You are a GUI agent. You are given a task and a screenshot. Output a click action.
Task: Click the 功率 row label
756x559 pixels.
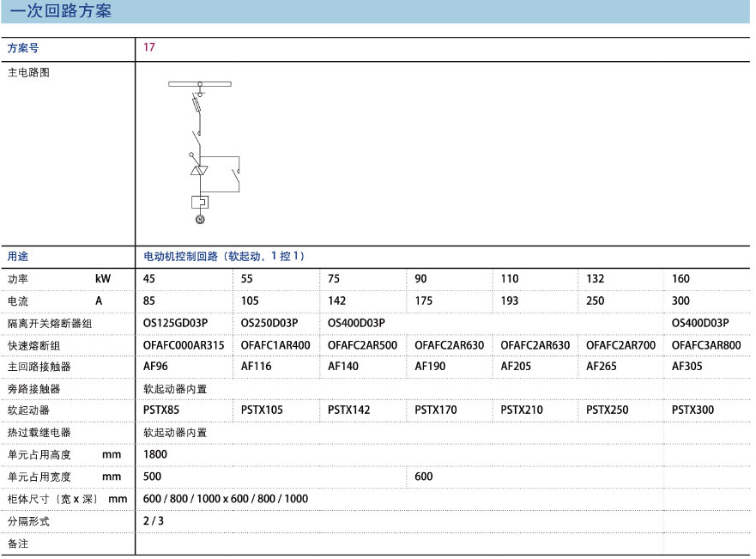click(x=18, y=279)
